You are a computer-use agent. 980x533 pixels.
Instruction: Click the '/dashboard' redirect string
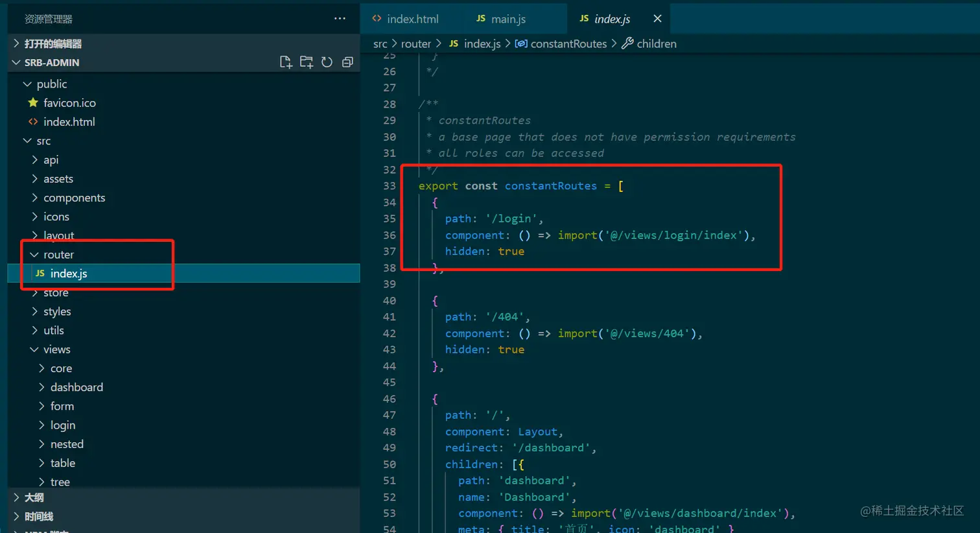[551, 447]
